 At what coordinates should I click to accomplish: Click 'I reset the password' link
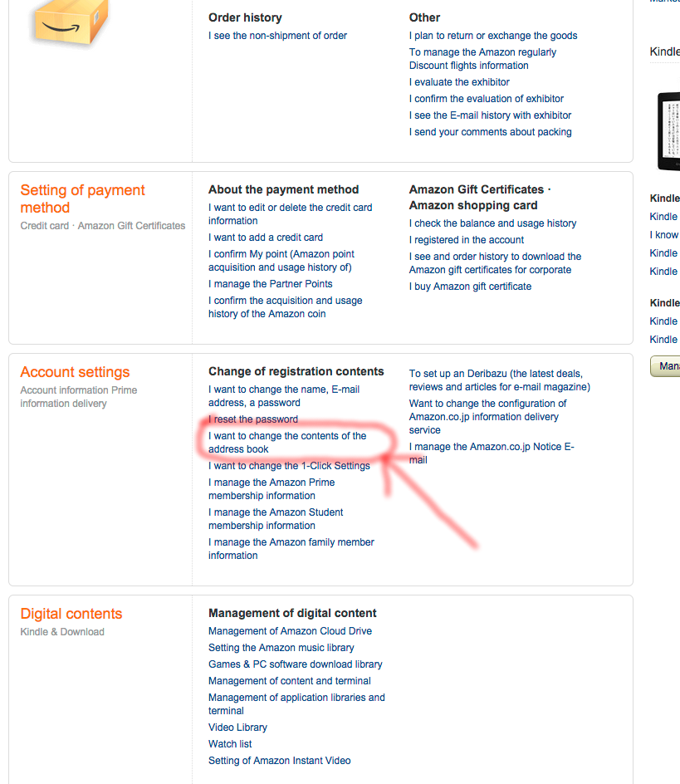pyautogui.click(x=253, y=419)
